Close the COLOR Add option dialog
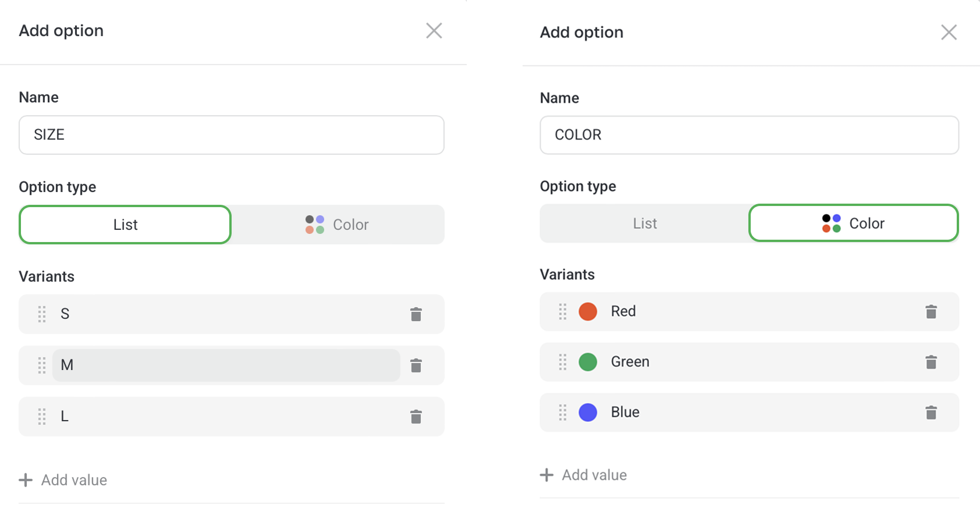The height and width of the screenshot is (512, 980). 949,33
